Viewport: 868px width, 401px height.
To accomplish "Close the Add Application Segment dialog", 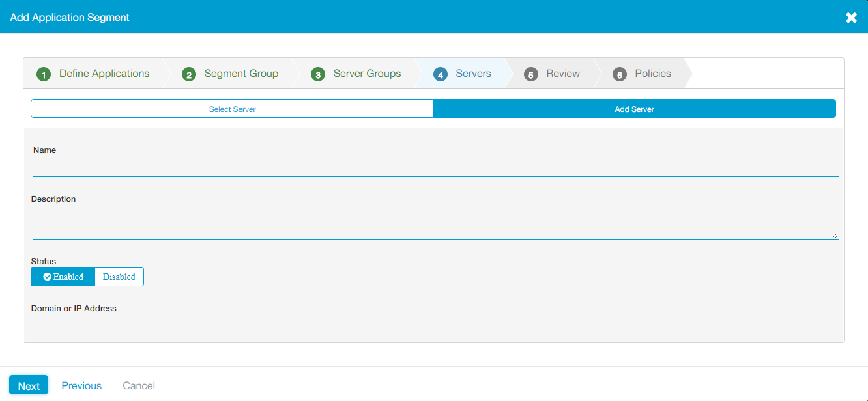I will (851, 18).
